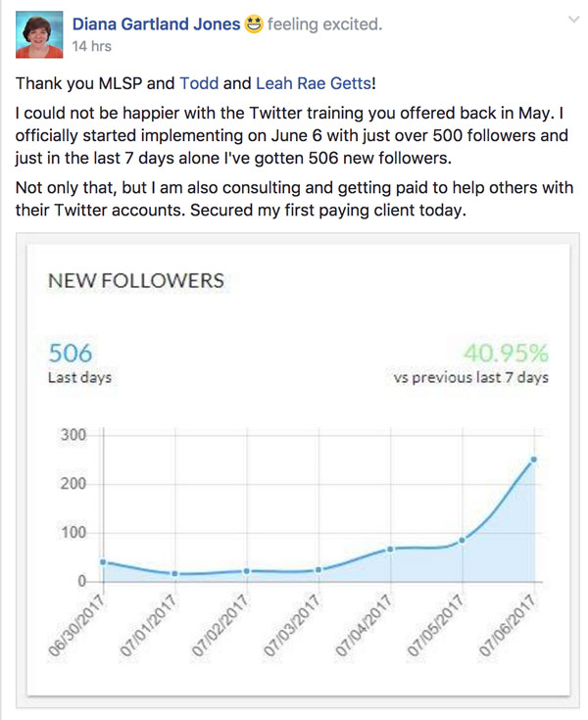Select the 07/04/2017 data point
Viewport: 588px width, 720px height.
(x=390, y=550)
